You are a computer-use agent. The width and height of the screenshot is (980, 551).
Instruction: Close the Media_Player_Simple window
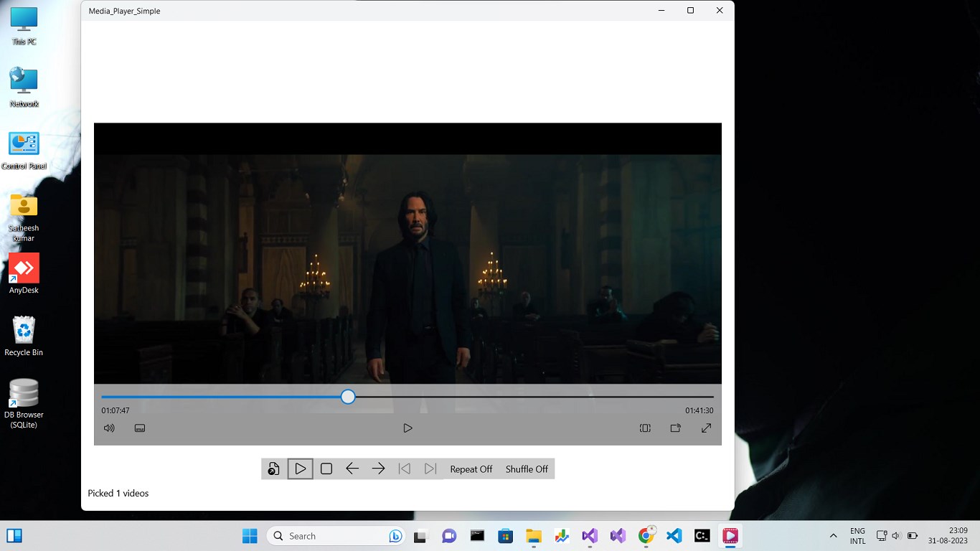(720, 11)
